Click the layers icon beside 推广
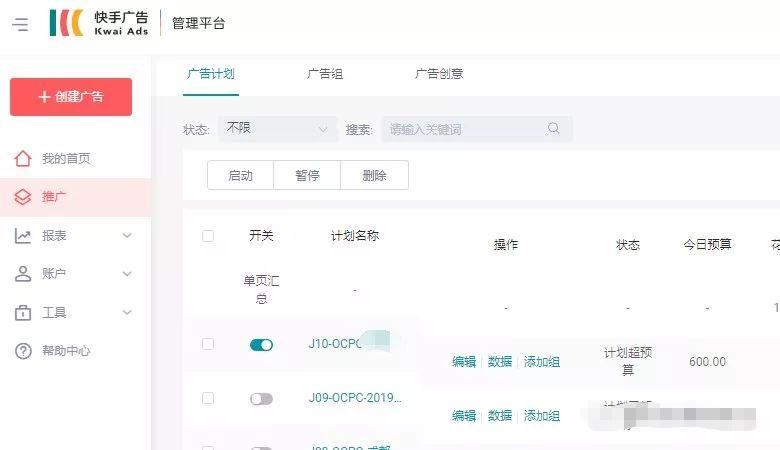 [23, 197]
